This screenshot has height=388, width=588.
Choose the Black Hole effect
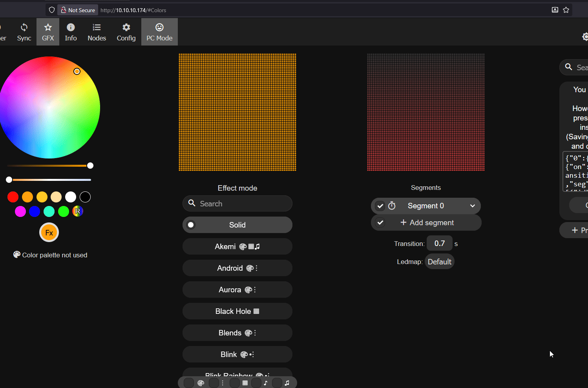[237, 311]
